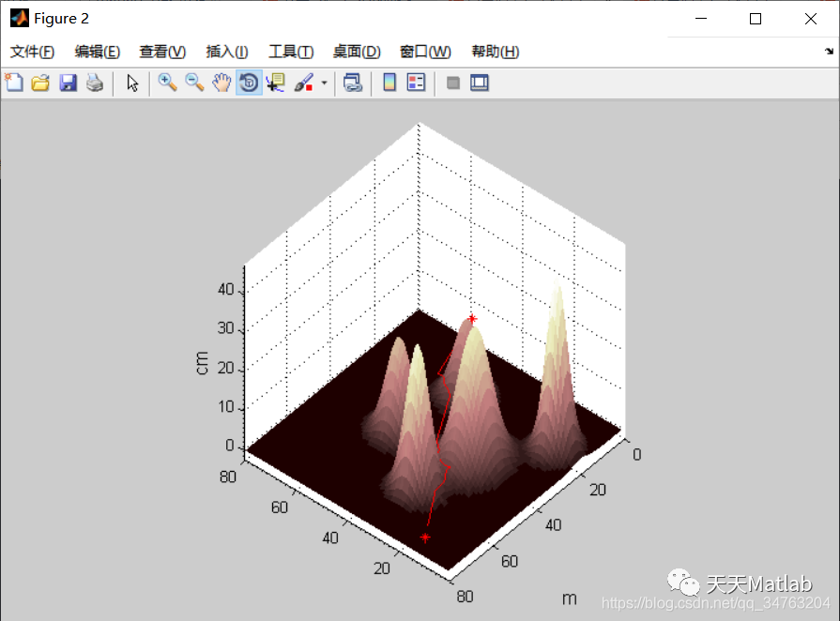Create a new figure document
Screen dimensions: 840x621
click(13, 83)
